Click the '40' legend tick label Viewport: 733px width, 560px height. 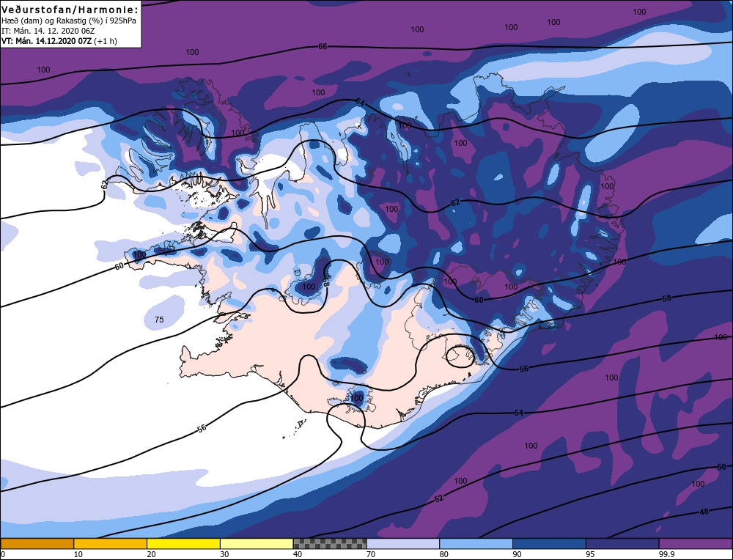298,554
